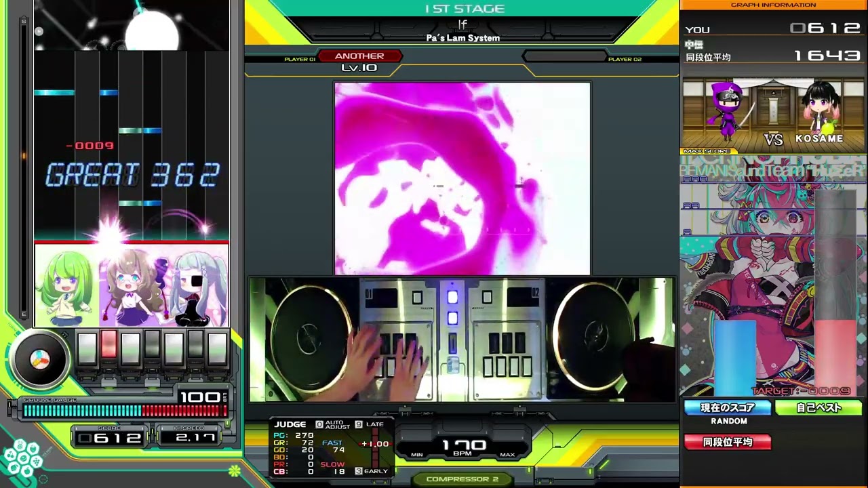Image resolution: width=868 pixels, height=488 pixels.
Task: Click the GD count 20
Action: click(x=307, y=450)
